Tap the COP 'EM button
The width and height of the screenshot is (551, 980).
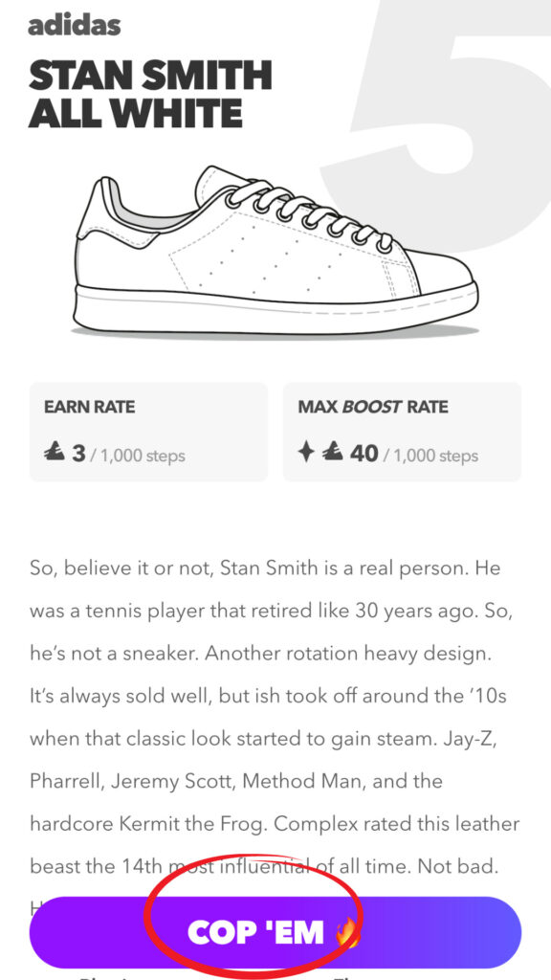[275, 932]
